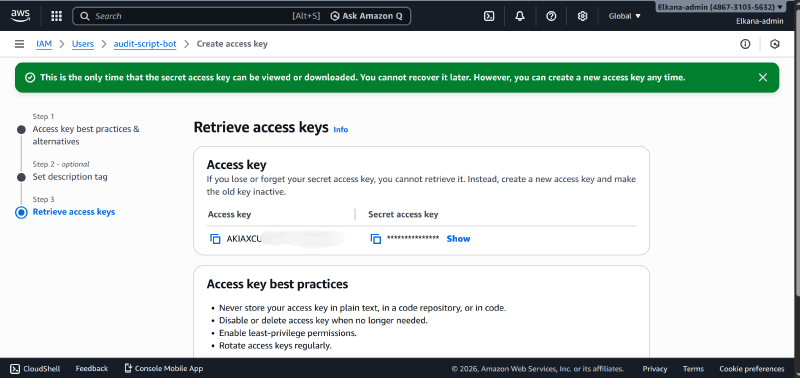Select Step 2 Set description tag
This screenshot has height=378, width=800.
click(x=70, y=177)
